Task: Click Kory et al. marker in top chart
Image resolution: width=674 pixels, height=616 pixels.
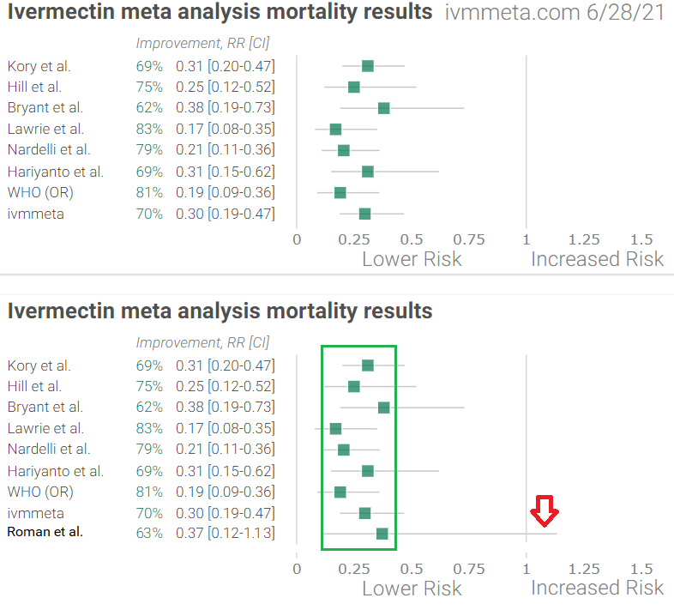Action: [368, 66]
